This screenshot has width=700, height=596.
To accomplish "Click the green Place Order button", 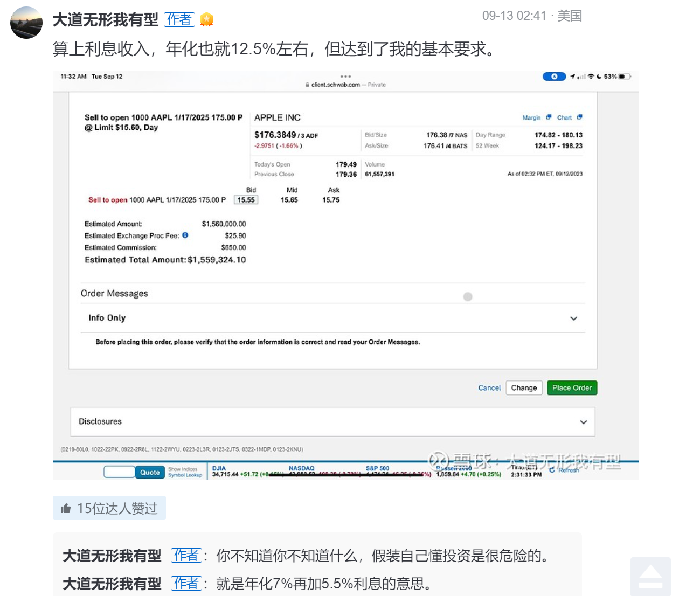I will tap(572, 388).
